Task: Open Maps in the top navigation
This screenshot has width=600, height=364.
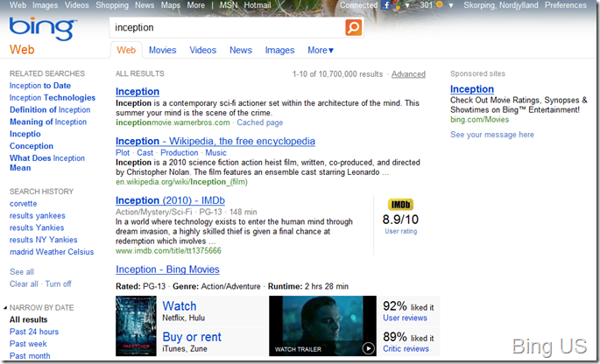Action: click(x=171, y=5)
